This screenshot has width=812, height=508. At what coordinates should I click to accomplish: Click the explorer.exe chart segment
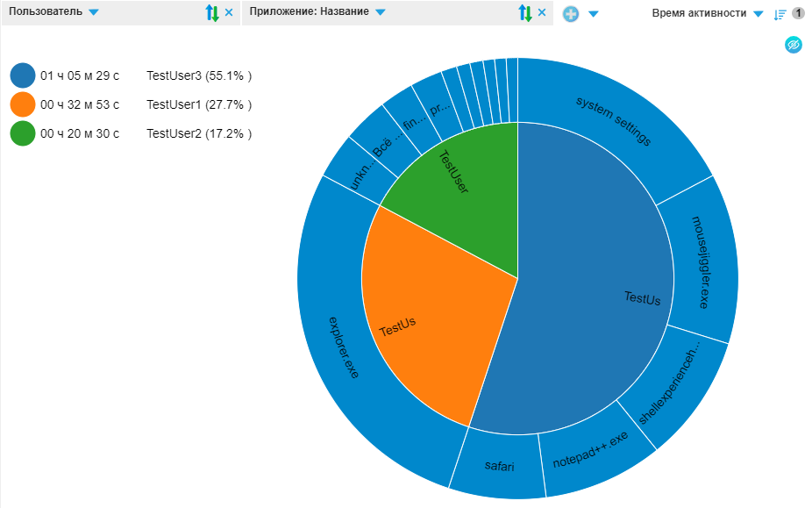tap(342, 347)
